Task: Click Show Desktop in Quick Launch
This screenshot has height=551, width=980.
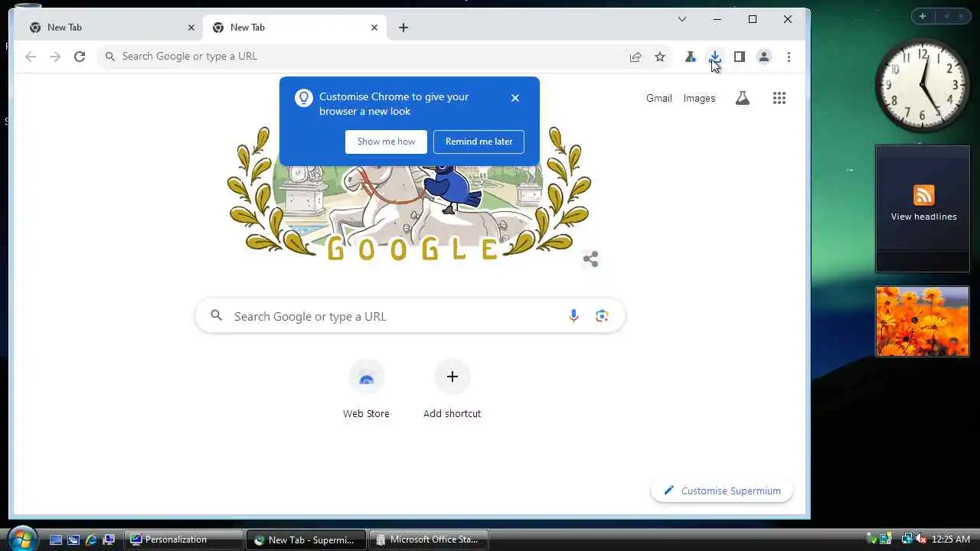Action: (x=56, y=540)
